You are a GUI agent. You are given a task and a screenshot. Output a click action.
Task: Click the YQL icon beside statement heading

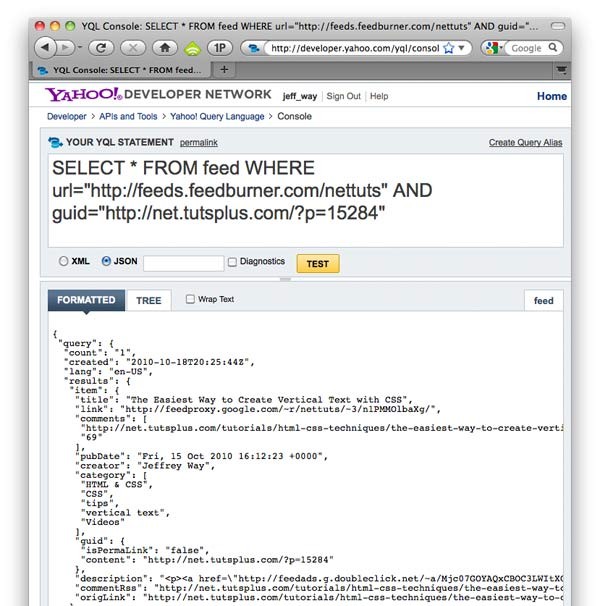point(55,142)
